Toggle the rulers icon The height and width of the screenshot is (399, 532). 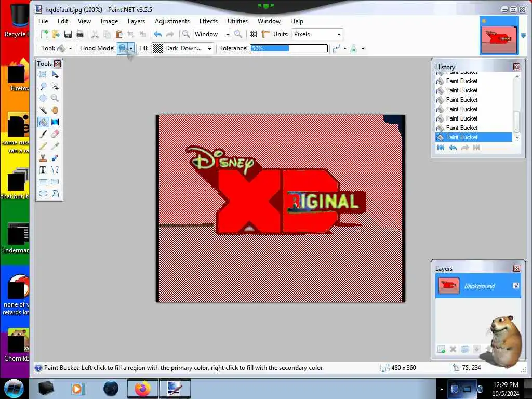point(265,34)
